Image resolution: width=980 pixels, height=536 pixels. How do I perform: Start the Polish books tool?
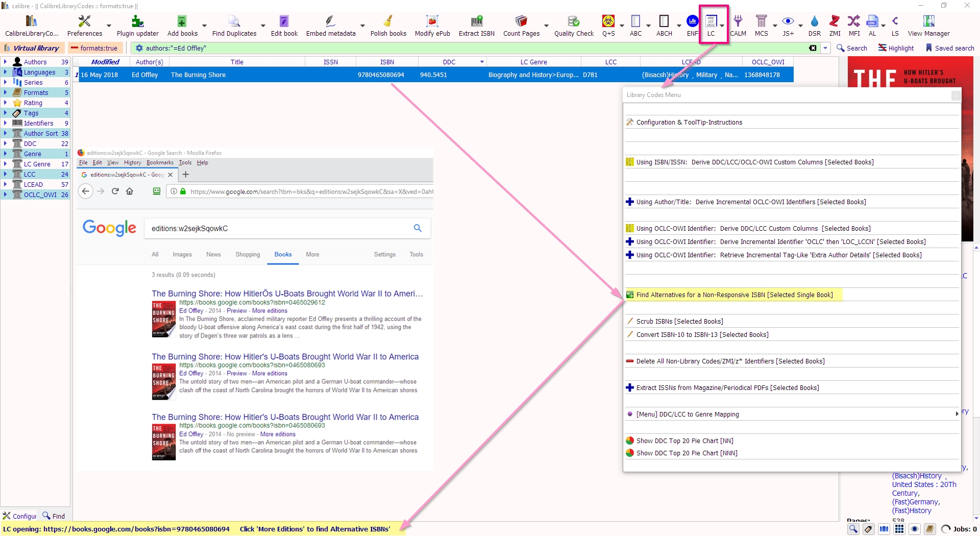[x=388, y=26]
